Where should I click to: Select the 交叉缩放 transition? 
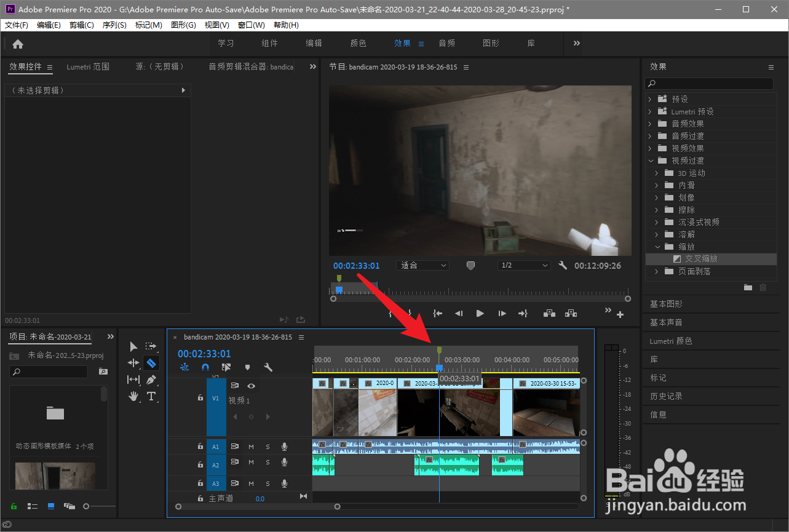(x=701, y=259)
